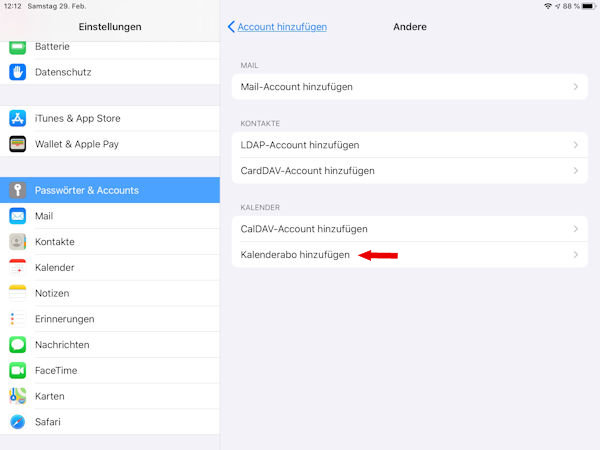Expand the CalDAV-Account hinzufügen chevron
The height and width of the screenshot is (450, 600).
pos(575,229)
